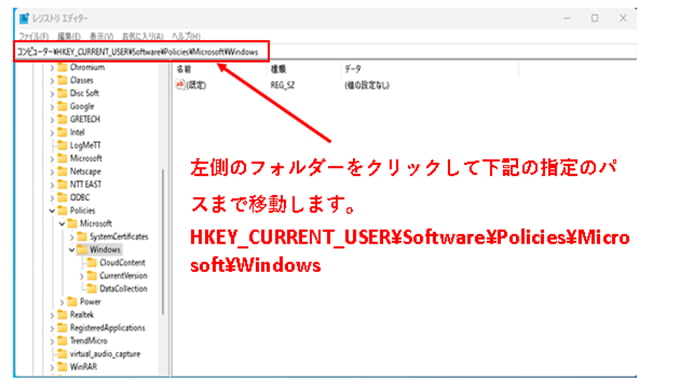Viewport: 680px width, 390px height.
Task: Select the Power folder icon
Action: pyautogui.click(x=72, y=302)
